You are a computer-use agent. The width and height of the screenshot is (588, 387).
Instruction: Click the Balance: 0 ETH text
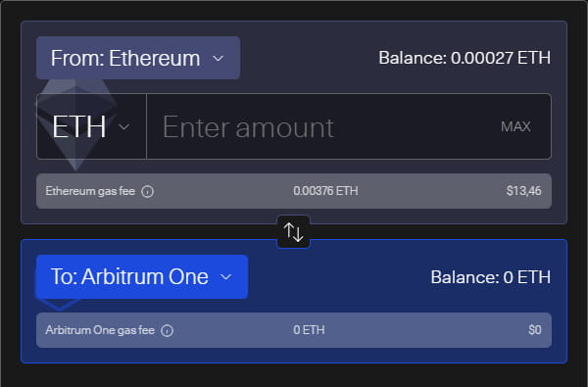pyautogui.click(x=491, y=277)
